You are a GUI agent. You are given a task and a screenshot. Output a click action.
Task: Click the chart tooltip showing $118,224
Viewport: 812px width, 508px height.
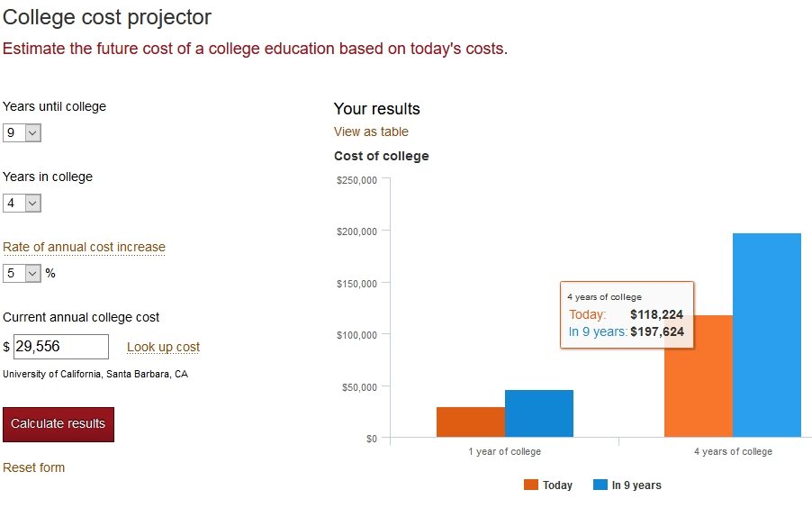(x=627, y=314)
